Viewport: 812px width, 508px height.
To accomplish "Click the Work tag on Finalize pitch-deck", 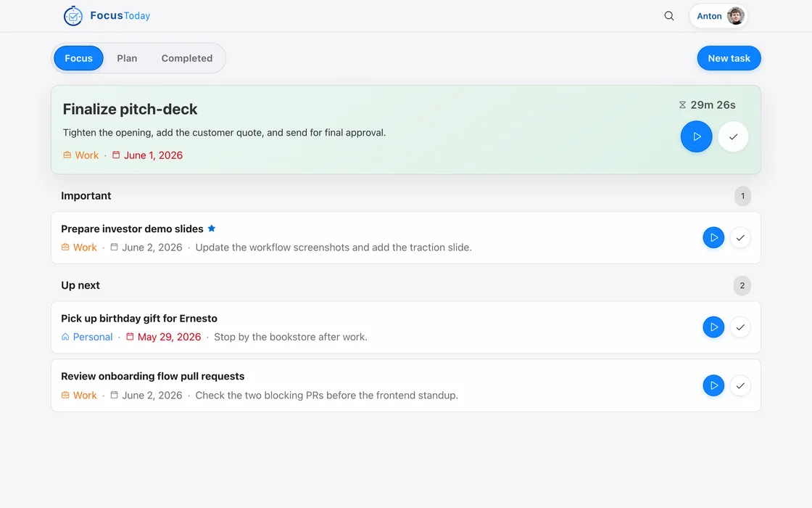I will 86,155.
